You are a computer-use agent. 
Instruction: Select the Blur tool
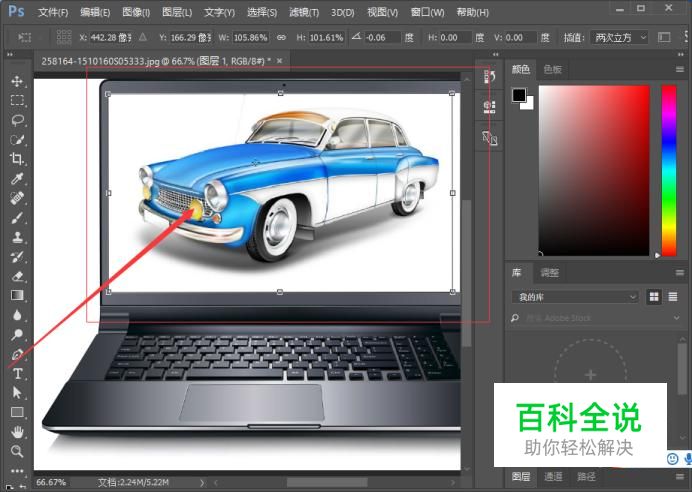[17, 315]
